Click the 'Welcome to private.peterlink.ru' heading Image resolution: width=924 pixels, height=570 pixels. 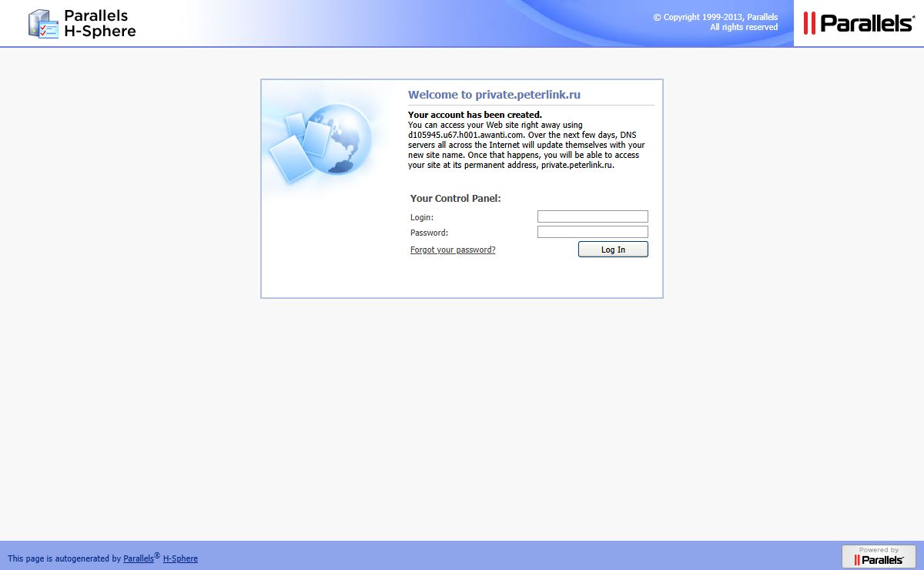(494, 95)
